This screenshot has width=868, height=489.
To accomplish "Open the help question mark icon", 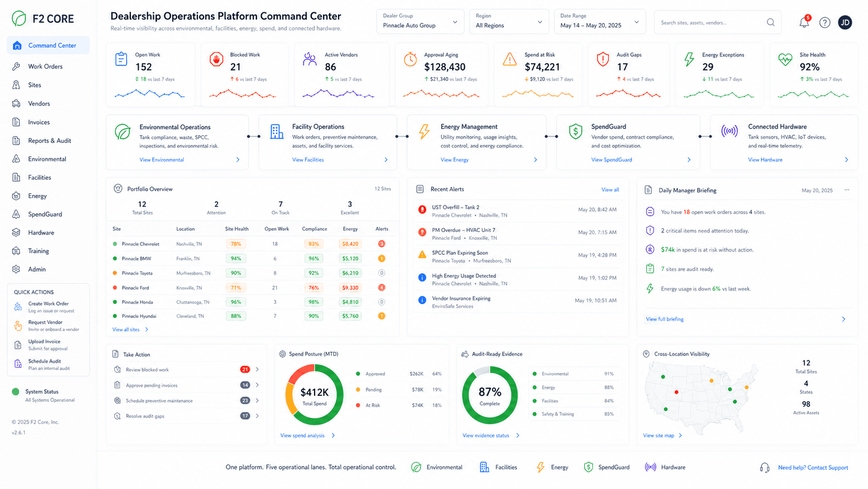I will coord(825,22).
